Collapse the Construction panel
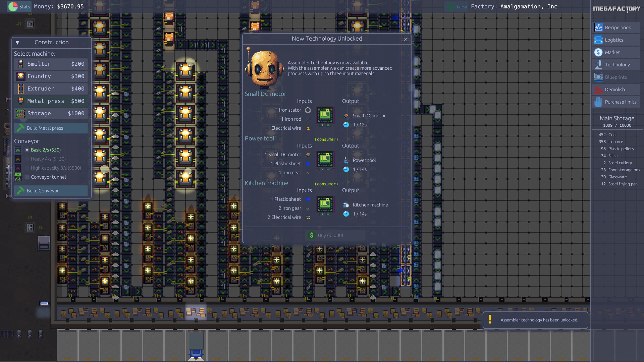Image resolution: width=644 pixels, height=362 pixels. (17, 42)
